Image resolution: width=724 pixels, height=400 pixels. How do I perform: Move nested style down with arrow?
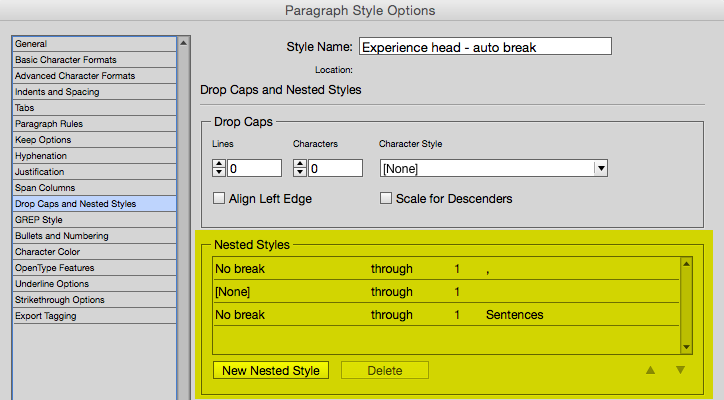point(680,370)
